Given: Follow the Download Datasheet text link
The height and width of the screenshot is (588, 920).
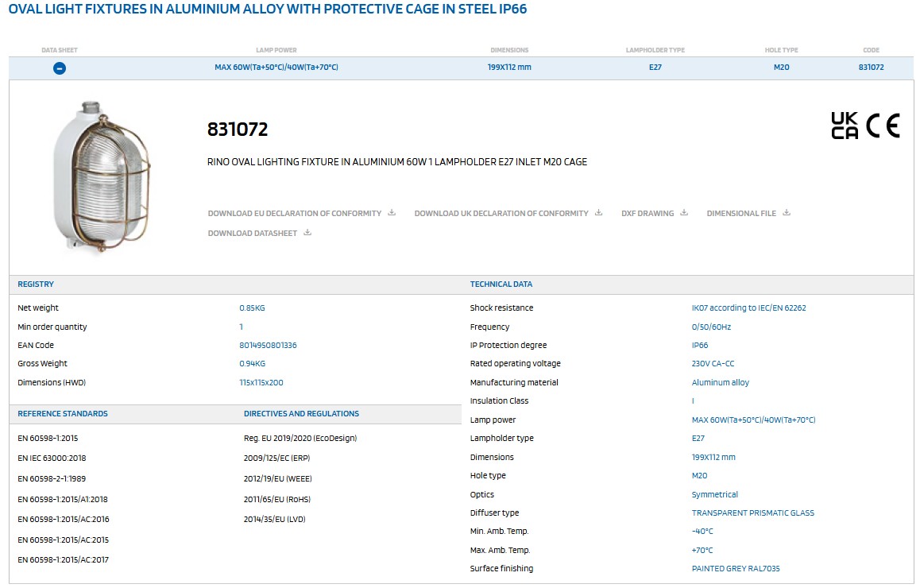Looking at the screenshot, I should pos(253,234).
